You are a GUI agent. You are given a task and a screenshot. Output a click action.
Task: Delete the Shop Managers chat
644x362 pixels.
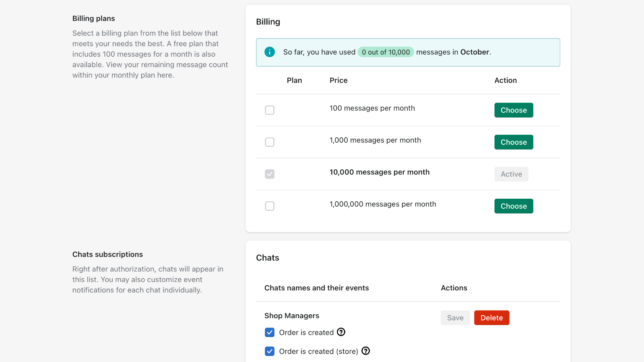coord(491,317)
